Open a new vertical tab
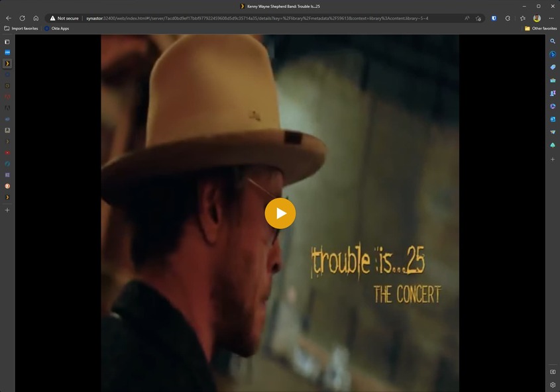 [x=7, y=210]
